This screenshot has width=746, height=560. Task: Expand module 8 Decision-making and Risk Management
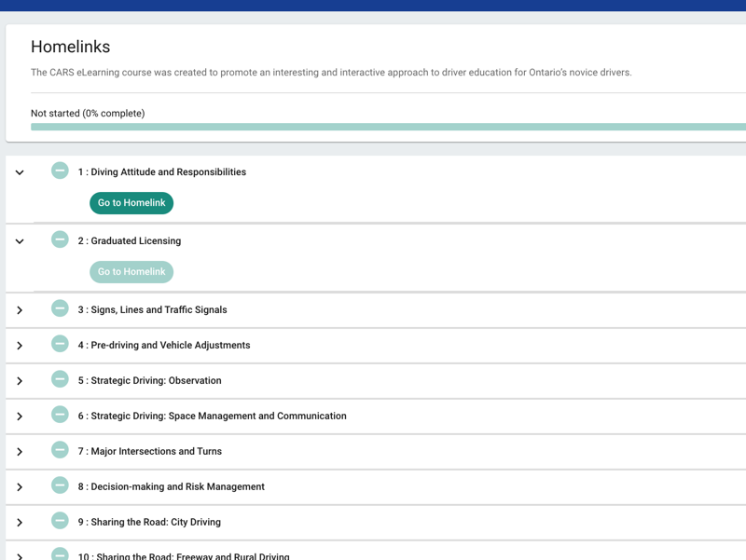20,487
